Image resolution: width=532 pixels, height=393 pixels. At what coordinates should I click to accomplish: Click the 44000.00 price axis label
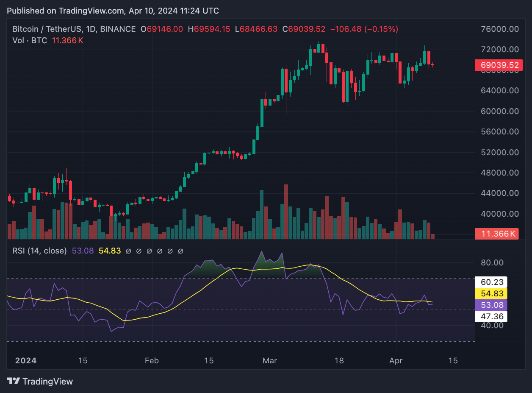[499, 193]
